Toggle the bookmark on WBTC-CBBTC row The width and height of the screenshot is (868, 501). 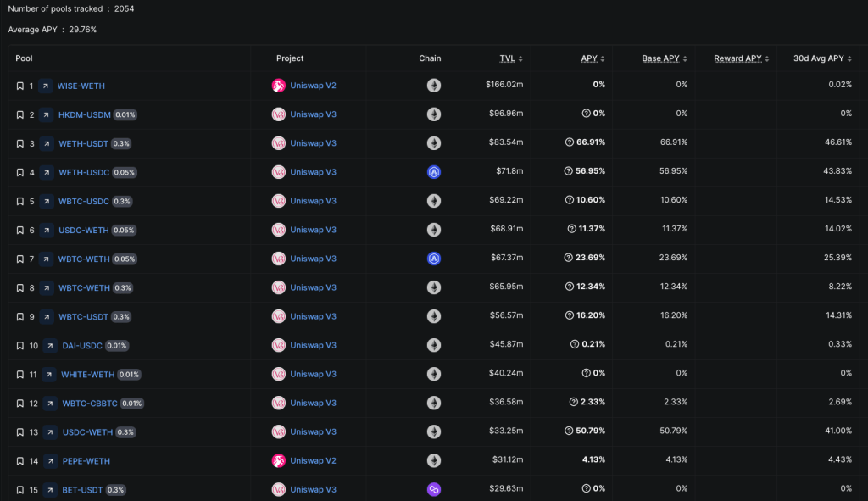19,403
